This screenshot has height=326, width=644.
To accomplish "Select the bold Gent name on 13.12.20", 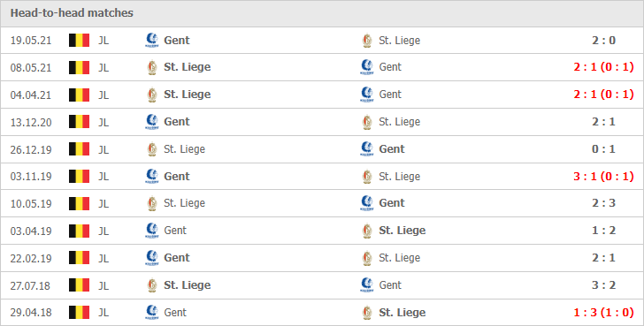I will click(x=177, y=122).
